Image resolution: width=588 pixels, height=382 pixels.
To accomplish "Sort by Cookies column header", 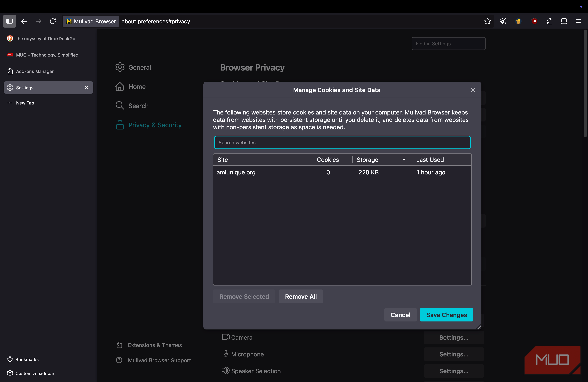I will 332,160.
